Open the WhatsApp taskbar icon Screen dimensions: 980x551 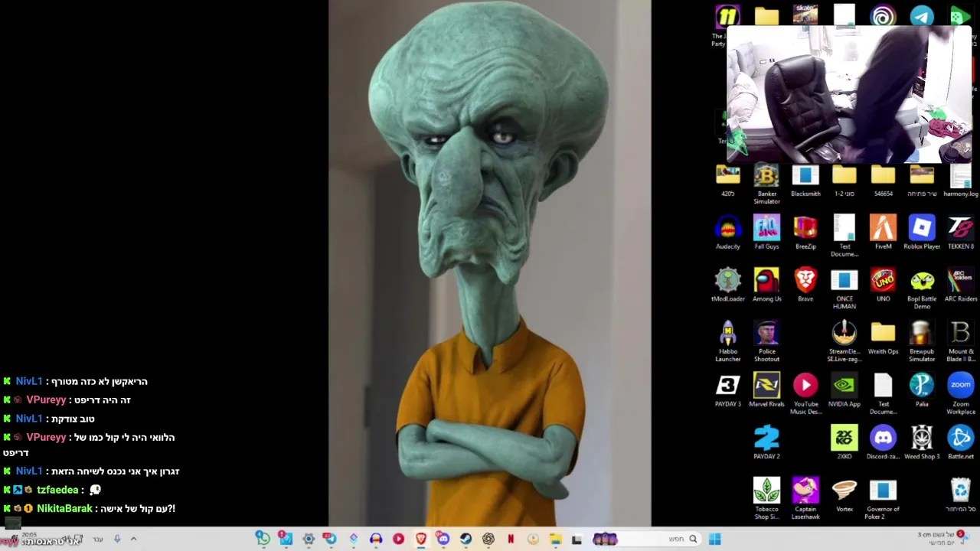click(263, 539)
